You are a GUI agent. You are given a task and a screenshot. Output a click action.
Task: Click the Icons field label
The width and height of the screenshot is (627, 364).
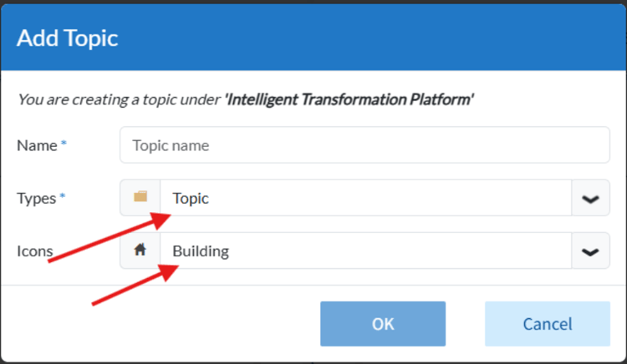35,250
